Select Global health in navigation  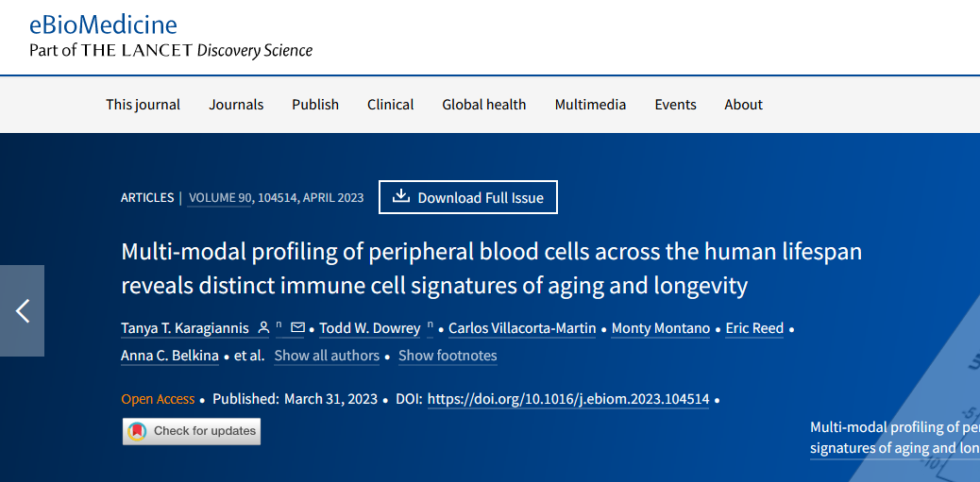483,105
